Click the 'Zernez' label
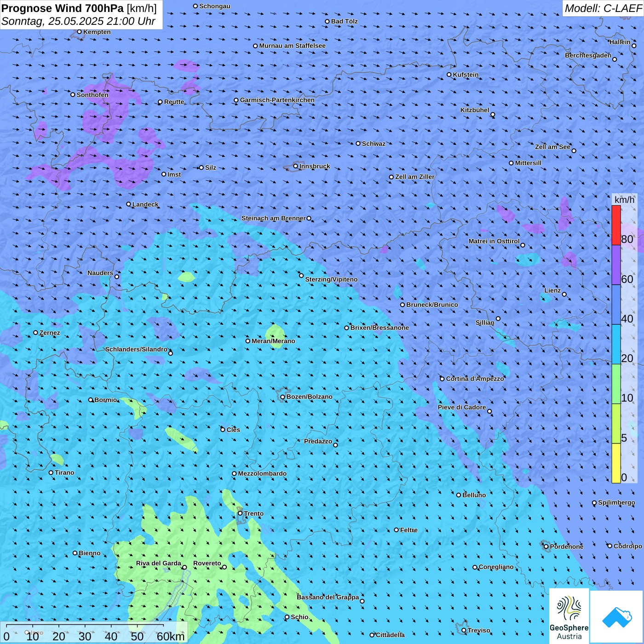Screen dimensions: 644x644 pyautogui.click(x=50, y=333)
